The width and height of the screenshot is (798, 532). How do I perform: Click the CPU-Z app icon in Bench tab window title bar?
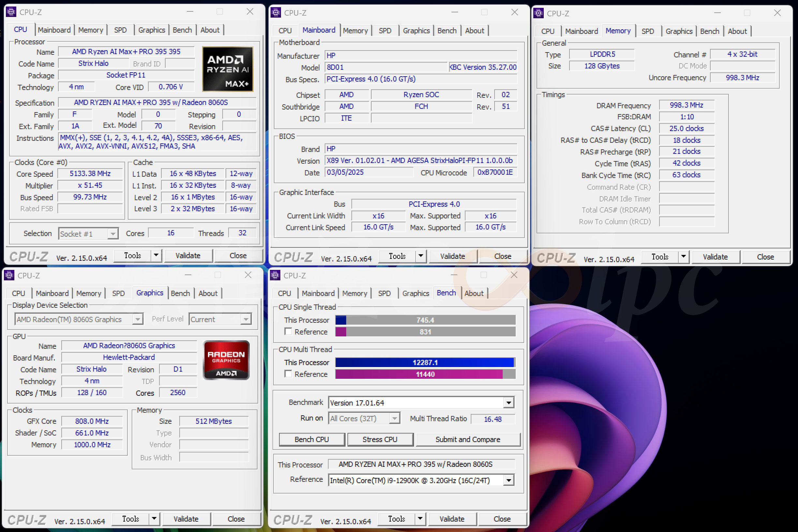click(275, 275)
